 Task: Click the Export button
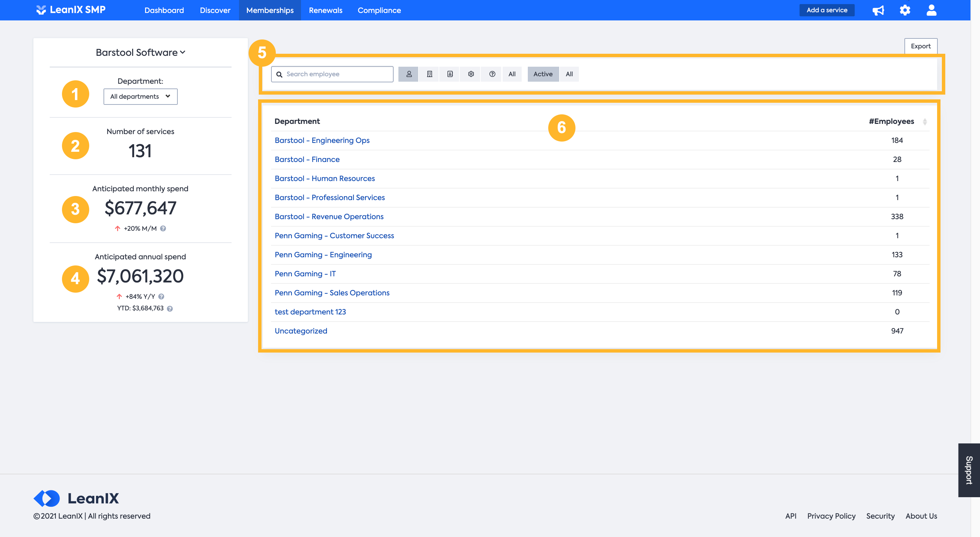coord(921,46)
